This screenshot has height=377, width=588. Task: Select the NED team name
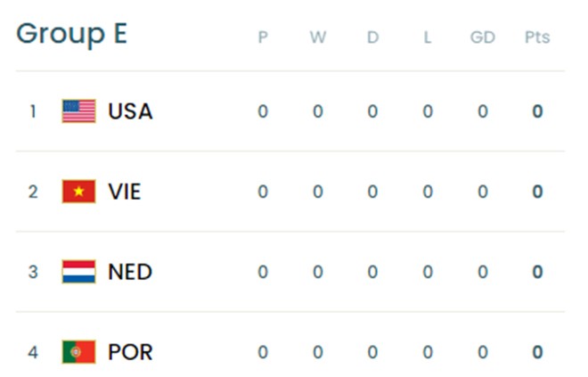click(130, 272)
